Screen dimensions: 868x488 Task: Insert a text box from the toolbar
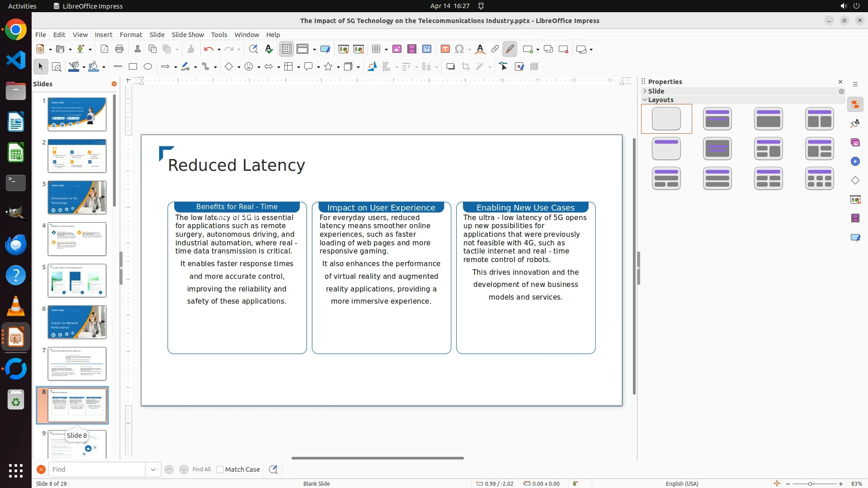tap(445, 49)
